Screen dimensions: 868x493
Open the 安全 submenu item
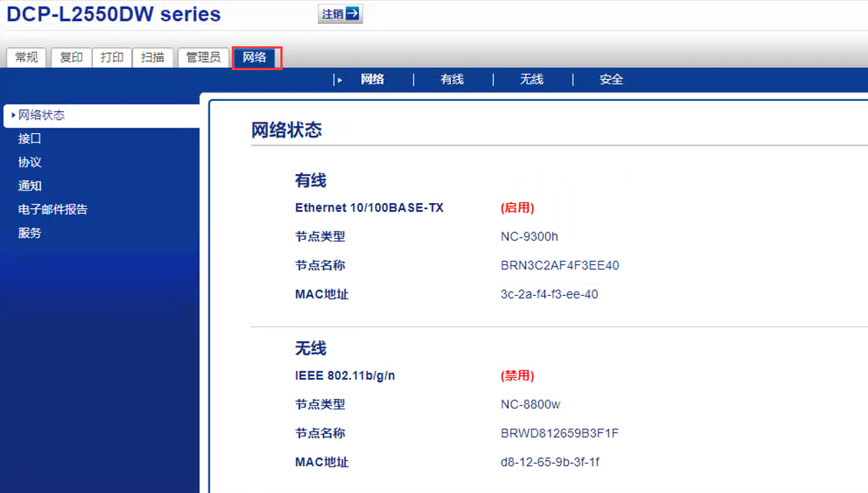[611, 80]
